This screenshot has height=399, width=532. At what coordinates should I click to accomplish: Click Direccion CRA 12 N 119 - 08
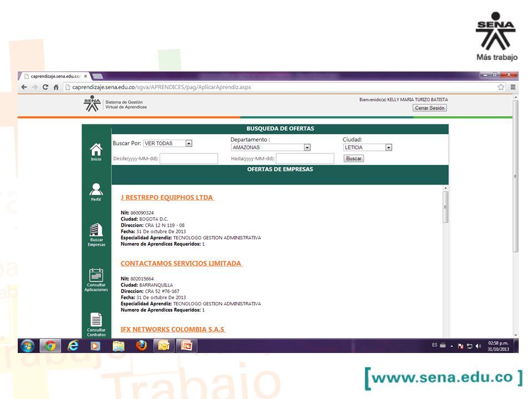click(x=153, y=226)
